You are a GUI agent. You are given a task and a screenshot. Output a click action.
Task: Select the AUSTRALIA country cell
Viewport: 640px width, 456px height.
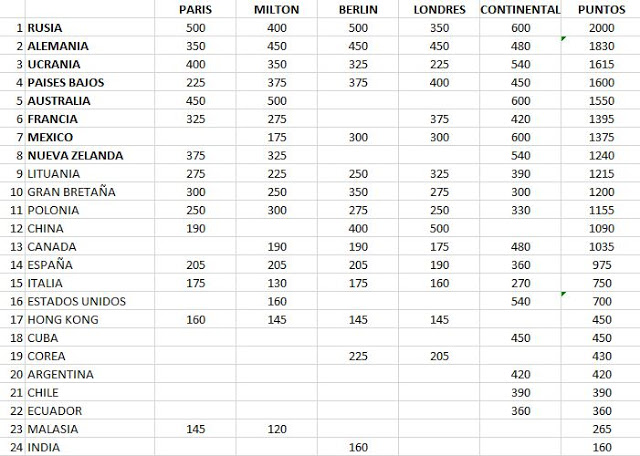pyautogui.click(x=59, y=100)
